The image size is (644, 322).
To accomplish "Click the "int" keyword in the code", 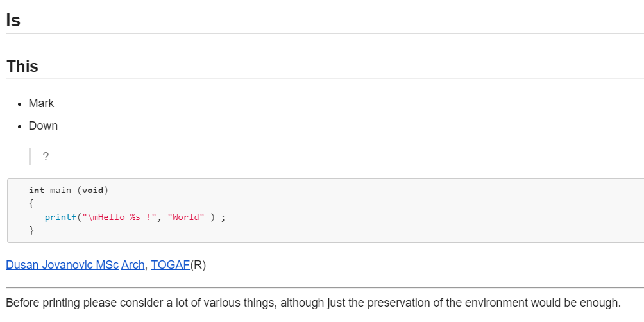I will click(37, 191).
